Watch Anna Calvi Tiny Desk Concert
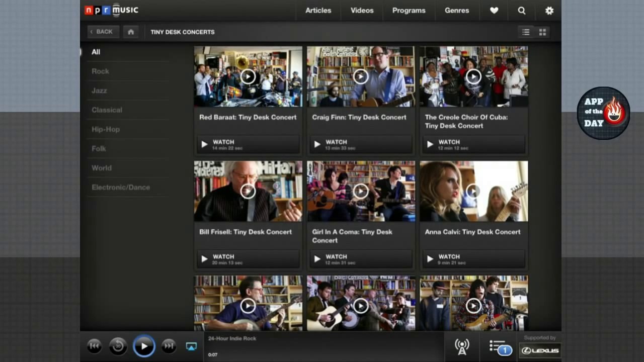644x362 pixels. coord(473,259)
